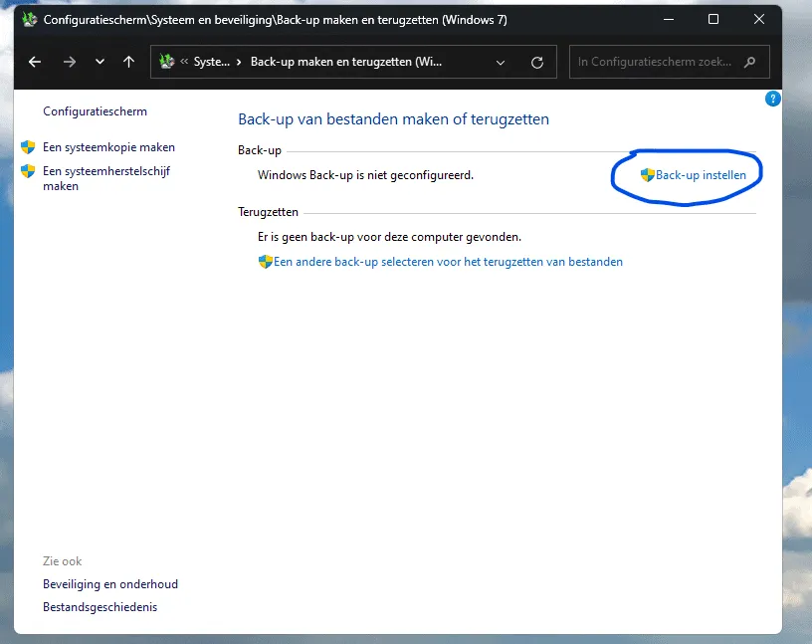Show hidden breadcrumbs via the double chevron
This screenshot has width=812, height=644.
[x=184, y=62]
